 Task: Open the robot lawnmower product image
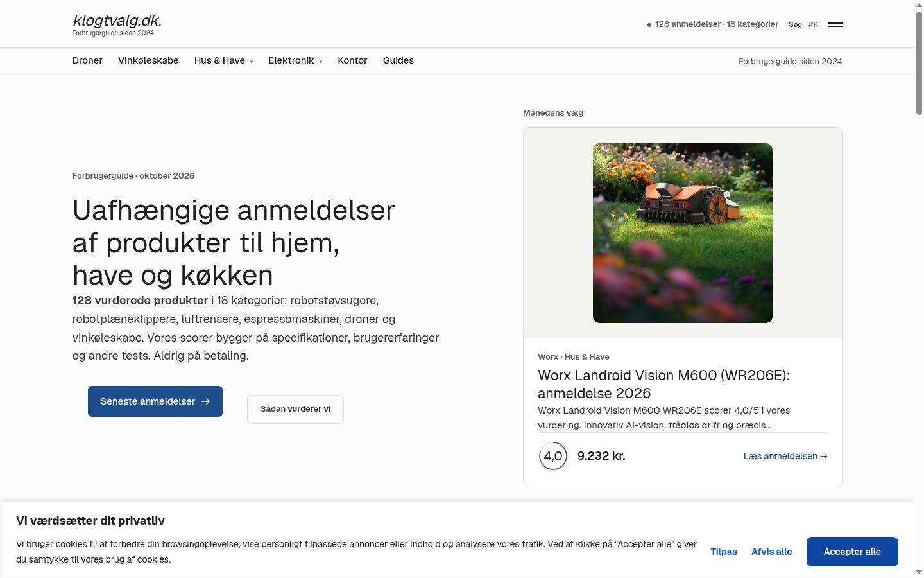[683, 233]
